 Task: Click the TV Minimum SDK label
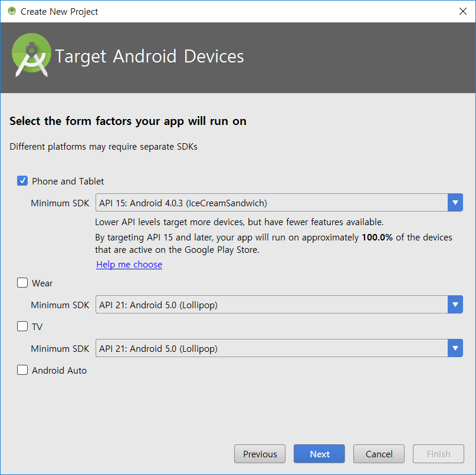coord(60,348)
